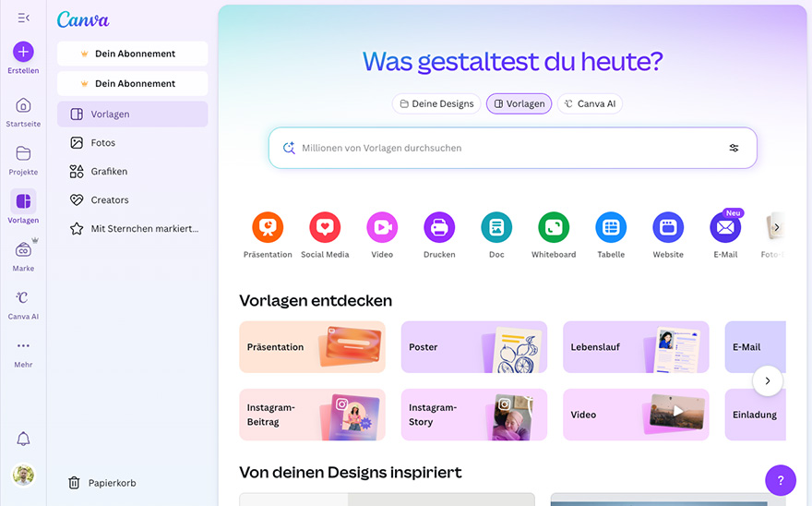This screenshot has width=812, height=506.
Task: Show more design types arrow
Action: coord(776,227)
